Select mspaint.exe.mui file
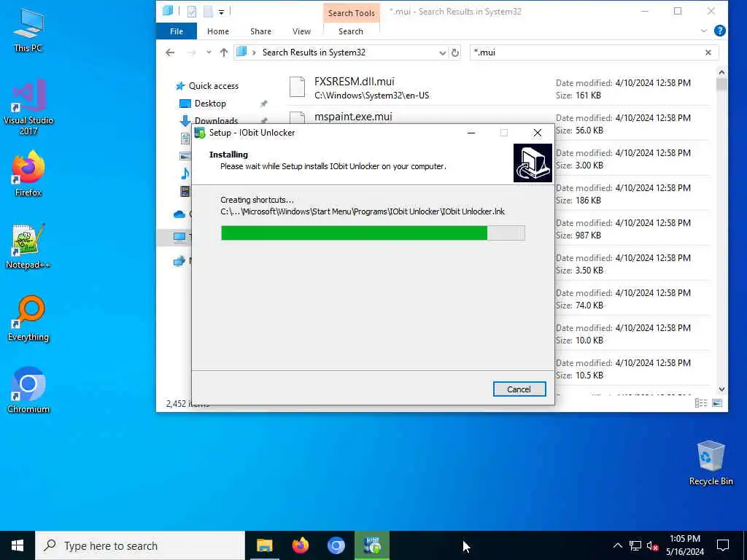 354,117
